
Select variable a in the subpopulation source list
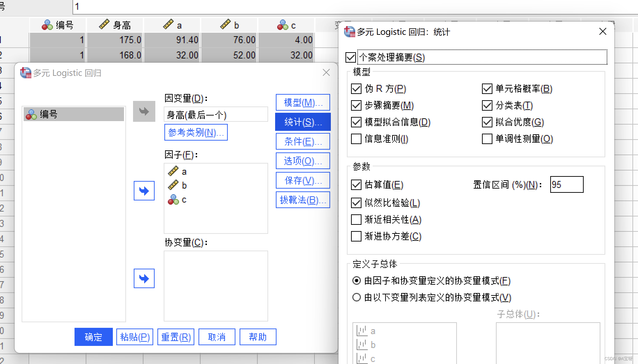coord(366,331)
